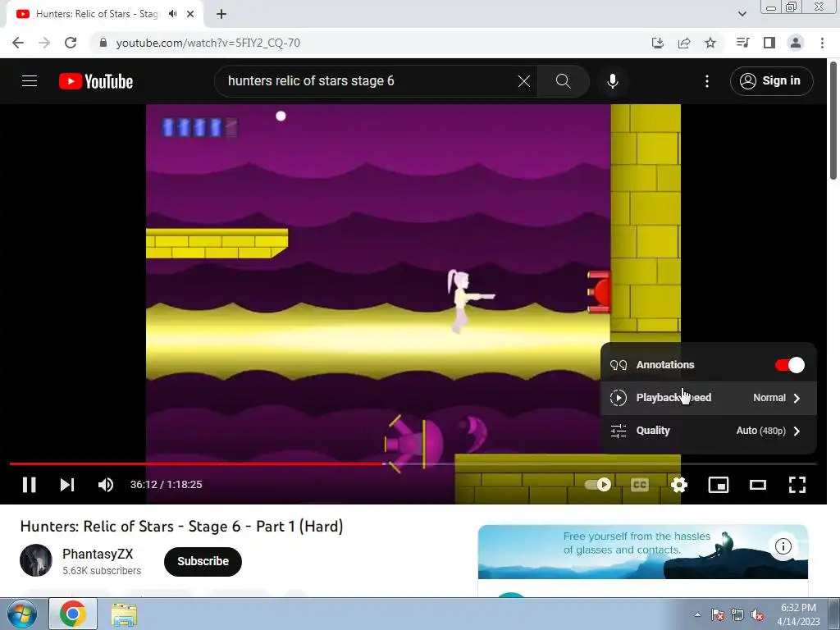Open the miniplayer
Viewport: 840px width, 630px height.
(x=718, y=484)
